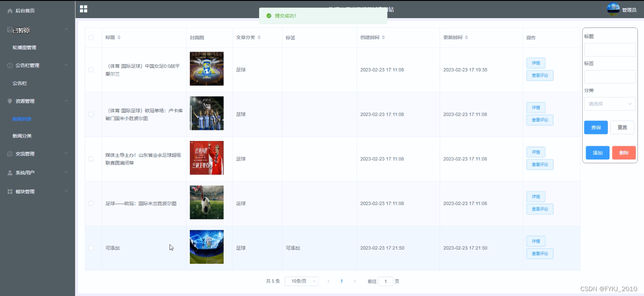Click into the 标签 search input field
This screenshot has height=296, width=644.
pos(610,77)
